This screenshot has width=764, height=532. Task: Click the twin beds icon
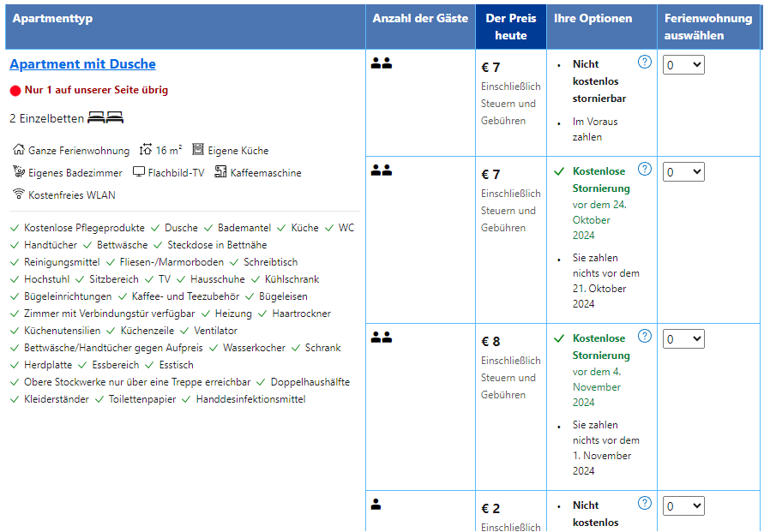click(106, 118)
